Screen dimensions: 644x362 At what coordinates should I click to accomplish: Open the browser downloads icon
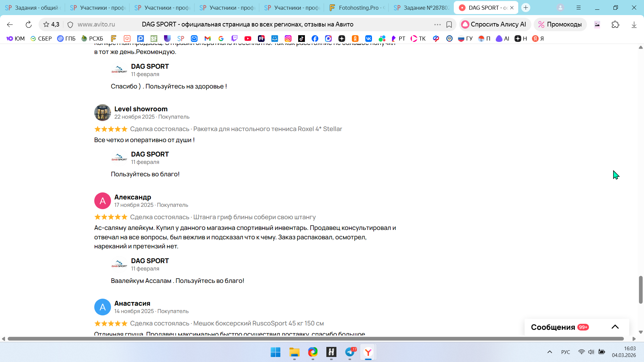click(634, 24)
